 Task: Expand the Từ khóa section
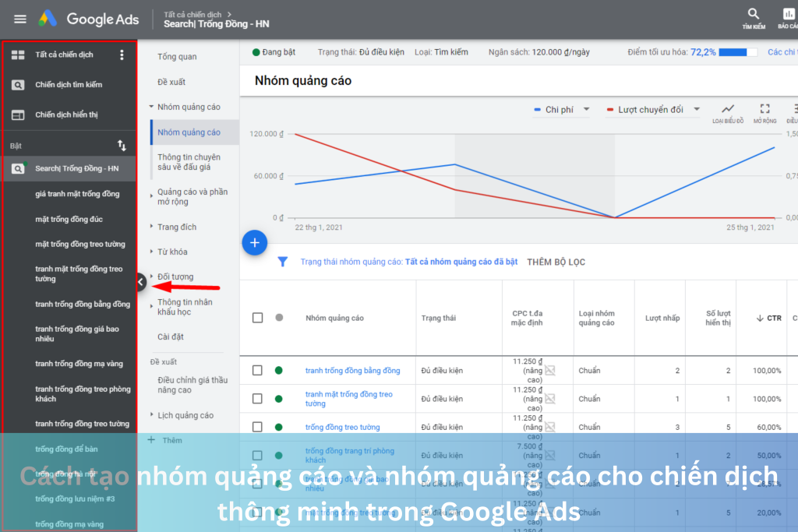(151, 252)
